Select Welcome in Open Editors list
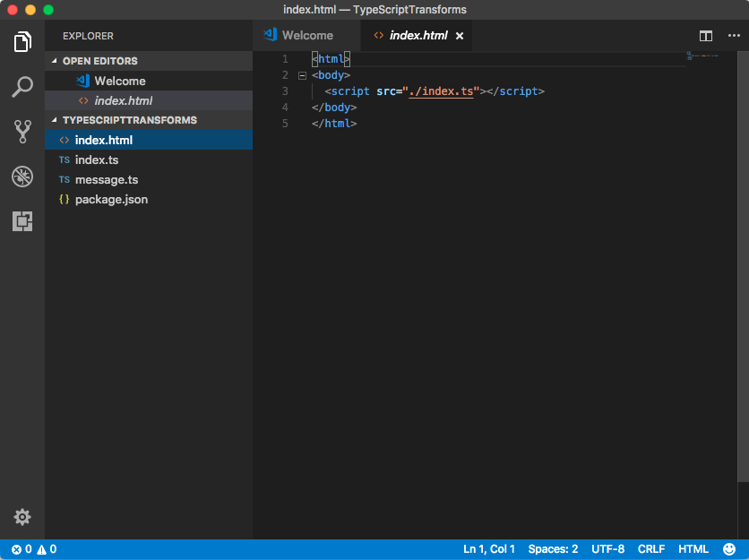Viewport: 749px width, 560px height. tap(149, 81)
